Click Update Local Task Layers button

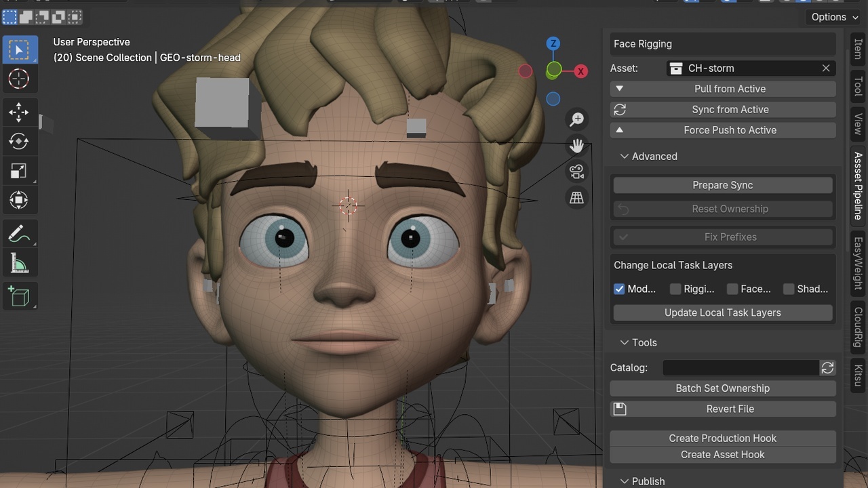(x=723, y=312)
